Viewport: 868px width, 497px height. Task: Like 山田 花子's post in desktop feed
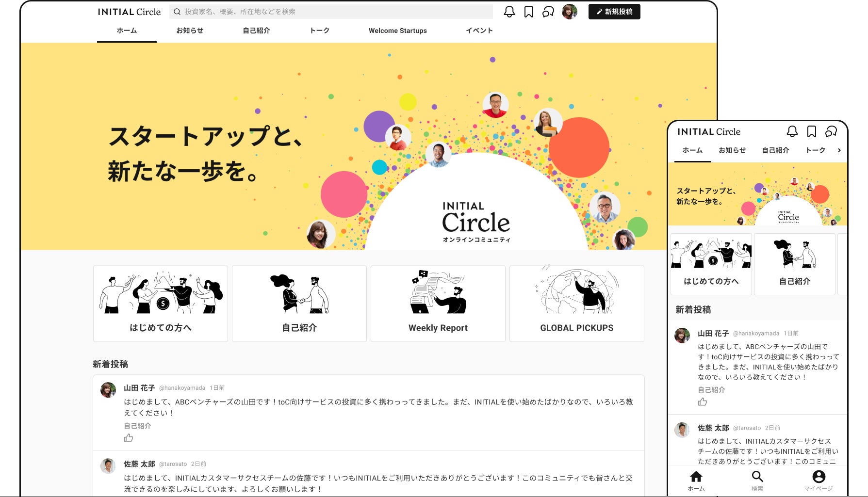pyautogui.click(x=129, y=438)
